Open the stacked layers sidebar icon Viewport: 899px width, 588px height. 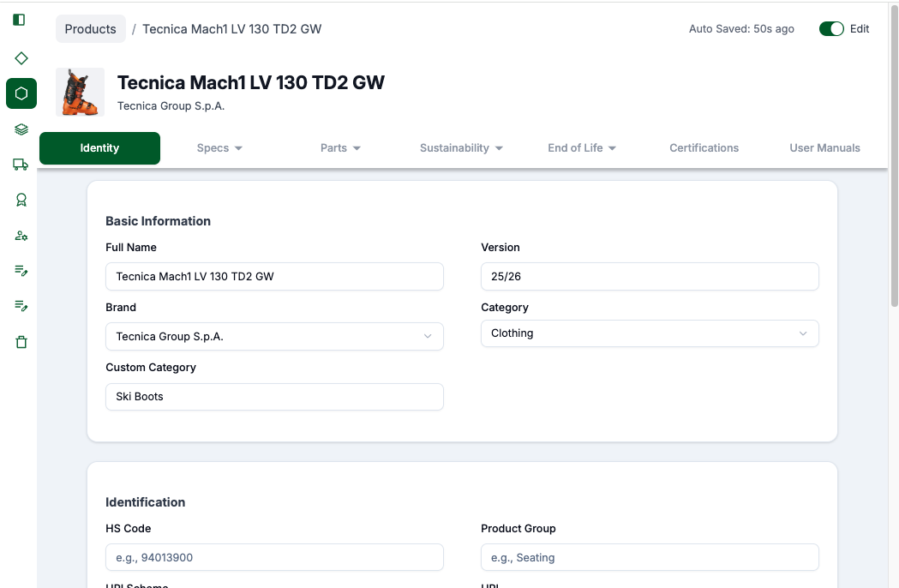coord(21,129)
